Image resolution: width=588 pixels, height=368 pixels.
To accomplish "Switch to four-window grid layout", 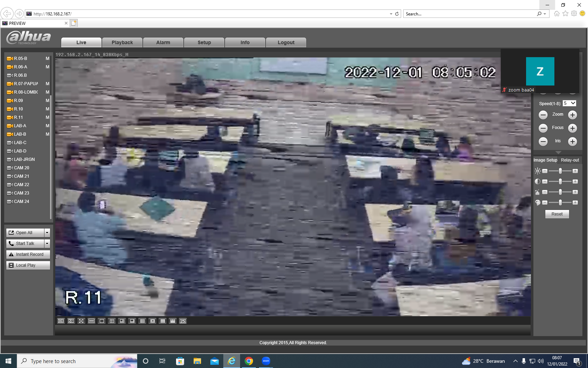I will pyautogui.click(x=112, y=321).
